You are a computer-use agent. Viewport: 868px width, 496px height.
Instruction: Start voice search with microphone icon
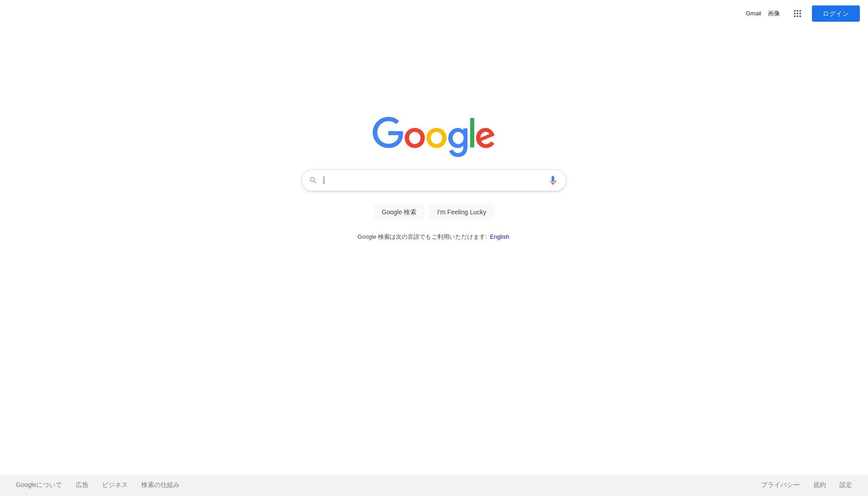point(552,180)
